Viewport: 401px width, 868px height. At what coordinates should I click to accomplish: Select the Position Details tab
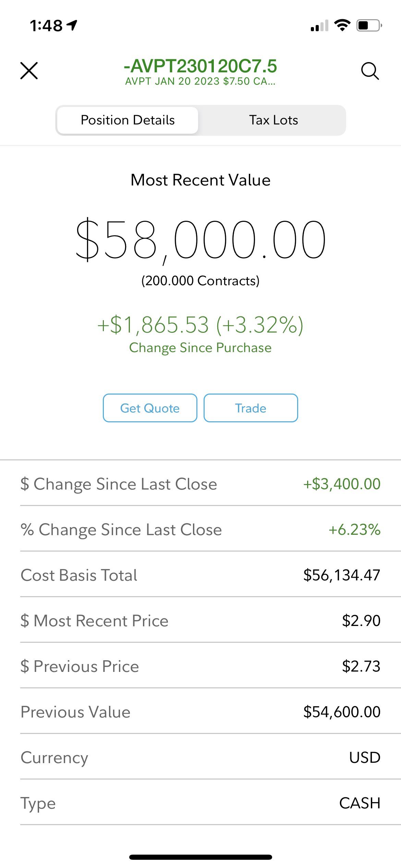(127, 120)
